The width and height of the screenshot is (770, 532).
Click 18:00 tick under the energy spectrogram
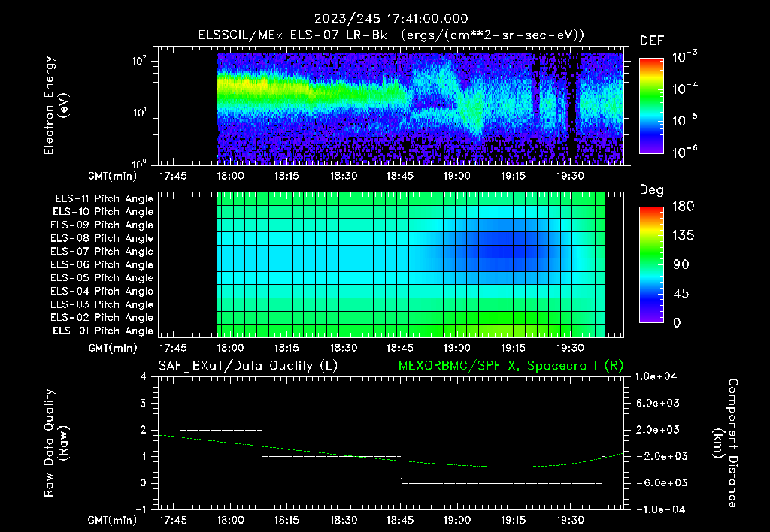[x=230, y=176]
